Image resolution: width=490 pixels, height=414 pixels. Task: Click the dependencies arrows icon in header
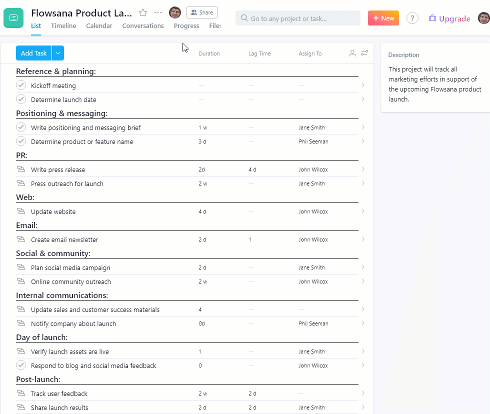364,53
